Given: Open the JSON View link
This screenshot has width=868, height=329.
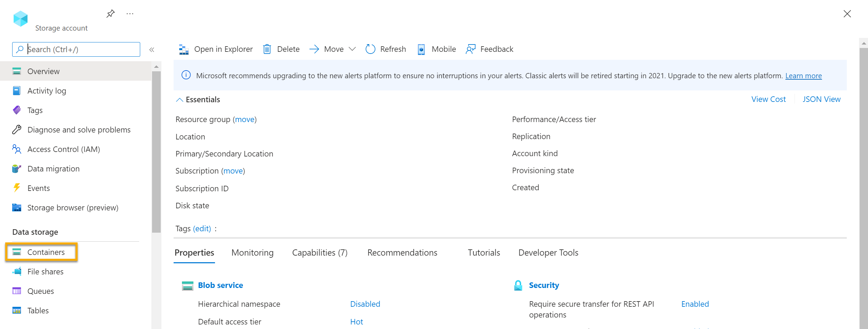Looking at the screenshot, I should [821, 99].
